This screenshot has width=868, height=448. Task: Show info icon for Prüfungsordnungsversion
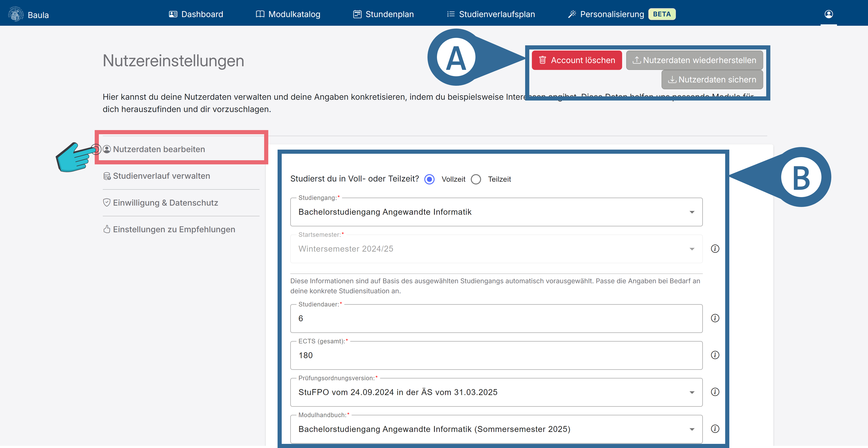click(x=715, y=392)
